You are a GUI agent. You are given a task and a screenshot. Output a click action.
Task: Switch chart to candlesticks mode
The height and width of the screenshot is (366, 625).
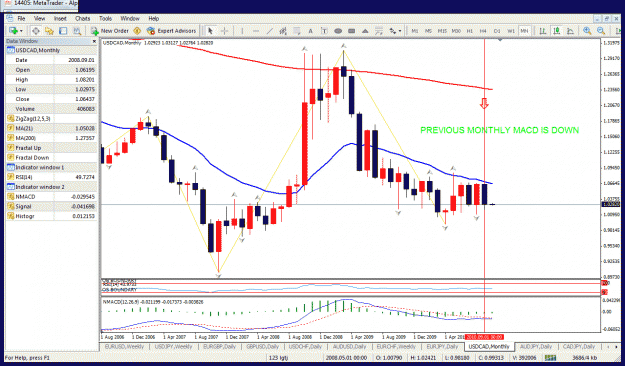pos(556,31)
